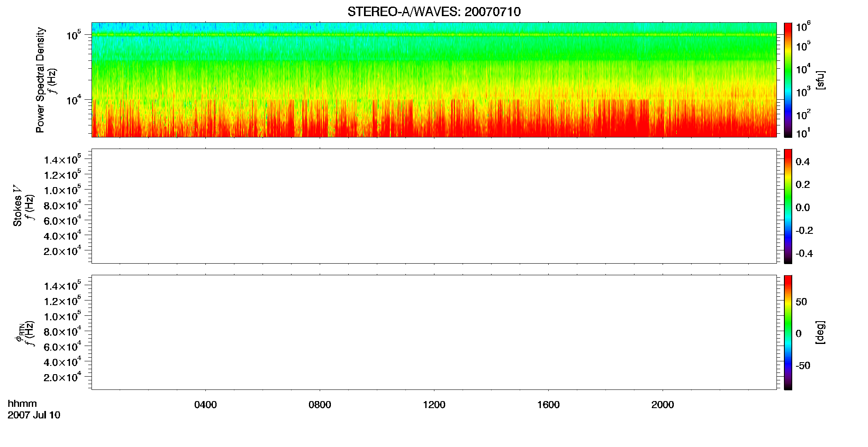
Task: Click the 0400 time tick label
Action: click(205, 405)
